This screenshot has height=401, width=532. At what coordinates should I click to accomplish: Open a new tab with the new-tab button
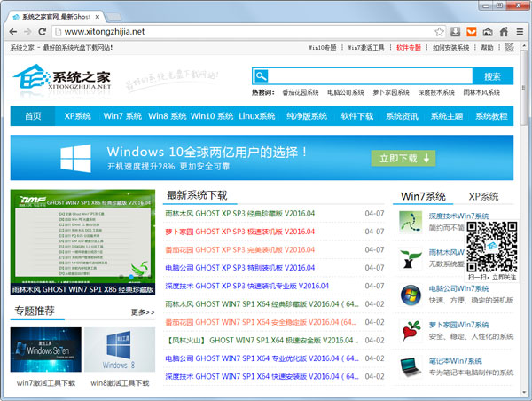[x=113, y=17]
